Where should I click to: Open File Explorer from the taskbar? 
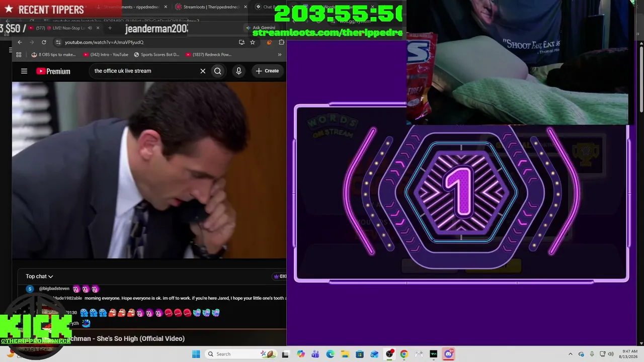345,354
